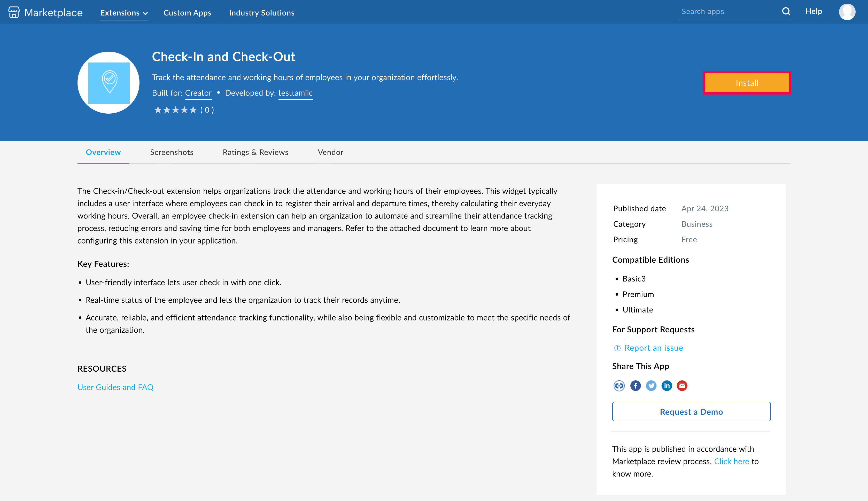Open User Guides and FAQ link

pyautogui.click(x=115, y=387)
